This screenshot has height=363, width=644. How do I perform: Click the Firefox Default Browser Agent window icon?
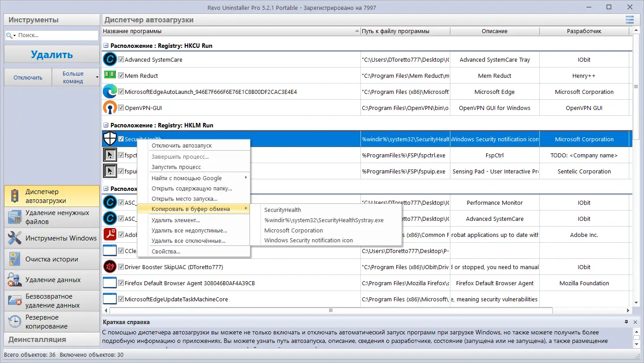click(x=110, y=283)
